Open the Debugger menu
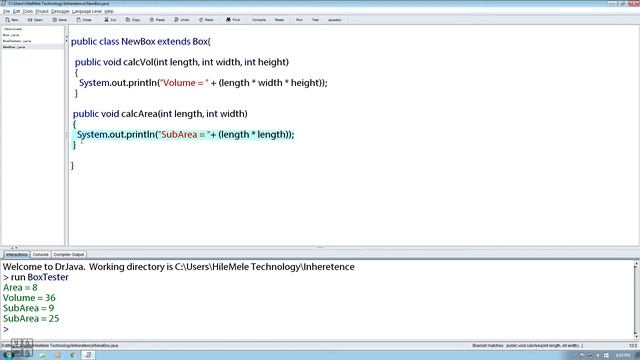Viewport: 640px width, 360px height. (60, 11)
